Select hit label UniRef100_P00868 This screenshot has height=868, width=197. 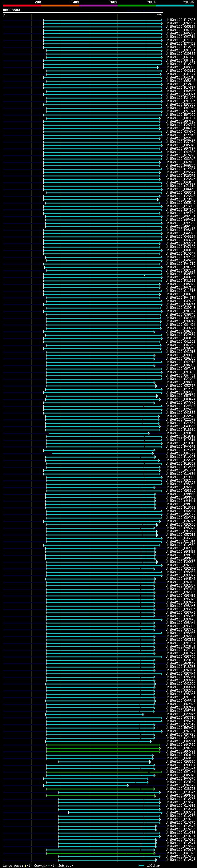tap(180, 67)
